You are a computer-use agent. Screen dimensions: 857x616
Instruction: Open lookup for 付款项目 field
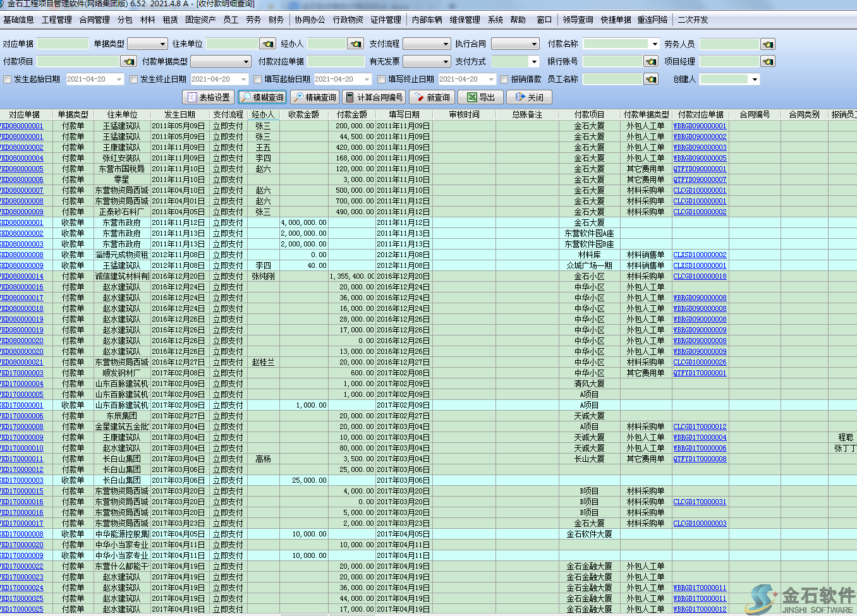(x=129, y=61)
